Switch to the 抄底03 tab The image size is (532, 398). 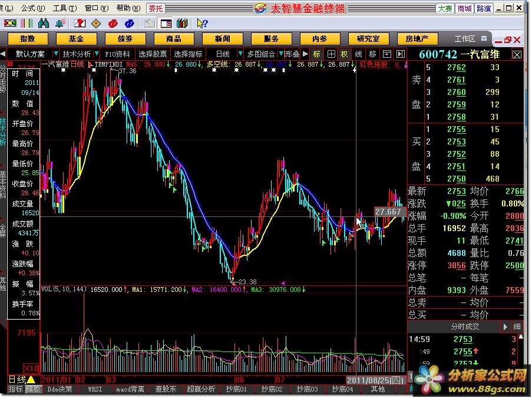307,389
